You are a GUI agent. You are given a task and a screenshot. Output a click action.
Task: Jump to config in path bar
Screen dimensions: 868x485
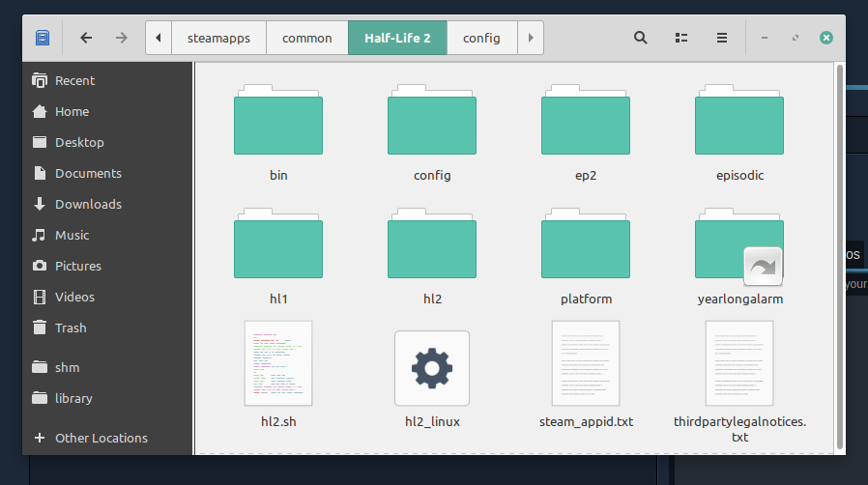pos(481,38)
